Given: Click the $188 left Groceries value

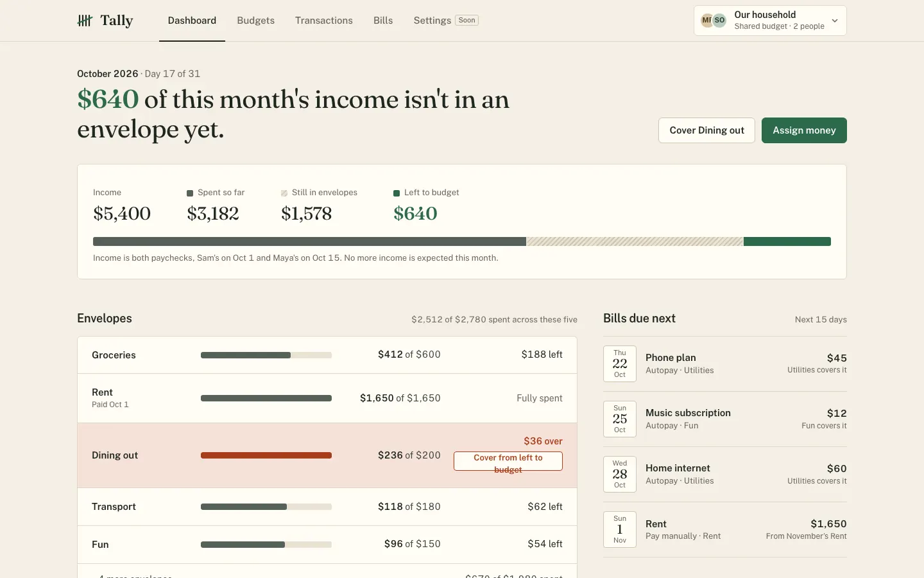Looking at the screenshot, I should tap(542, 355).
